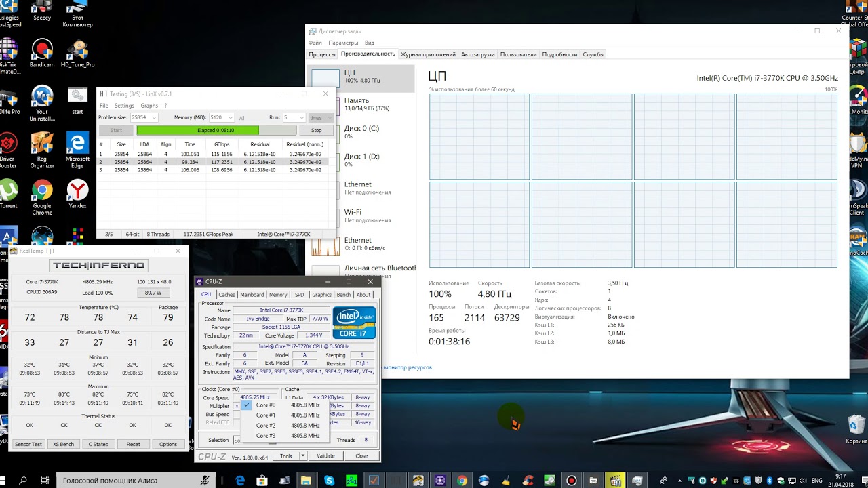Viewport: 868px width, 488px height.
Task: Click C States button in RealTemp
Action: click(98, 444)
